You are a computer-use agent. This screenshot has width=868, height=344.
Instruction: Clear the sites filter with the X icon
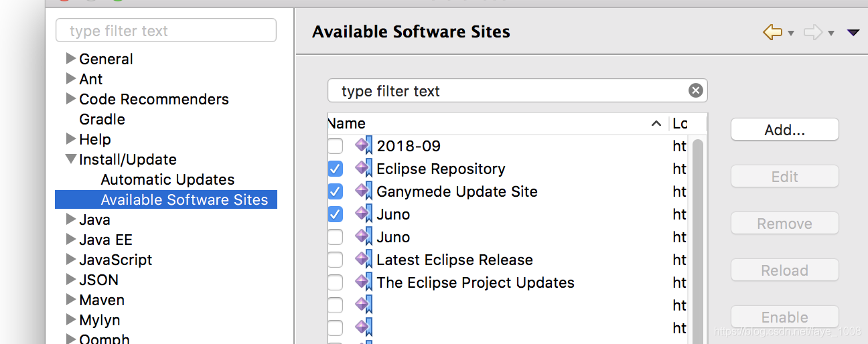(696, 90)
